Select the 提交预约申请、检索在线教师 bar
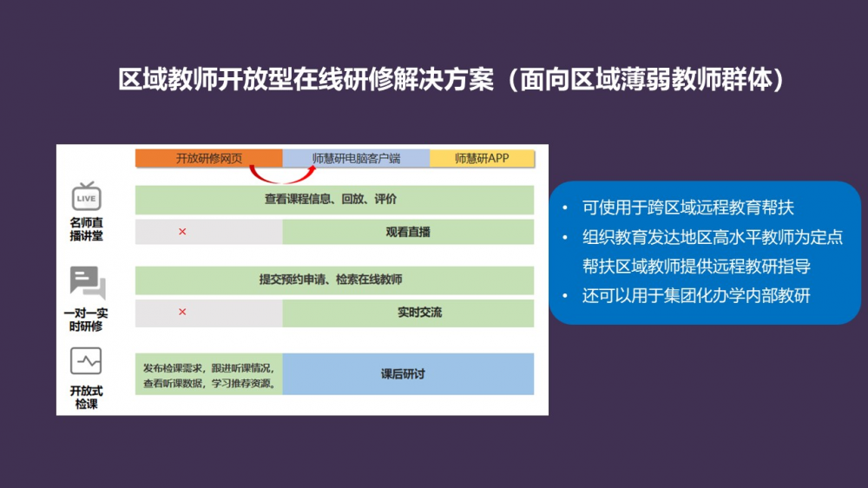This screenshot has height=488, width=868. click(x=334, y=280)
